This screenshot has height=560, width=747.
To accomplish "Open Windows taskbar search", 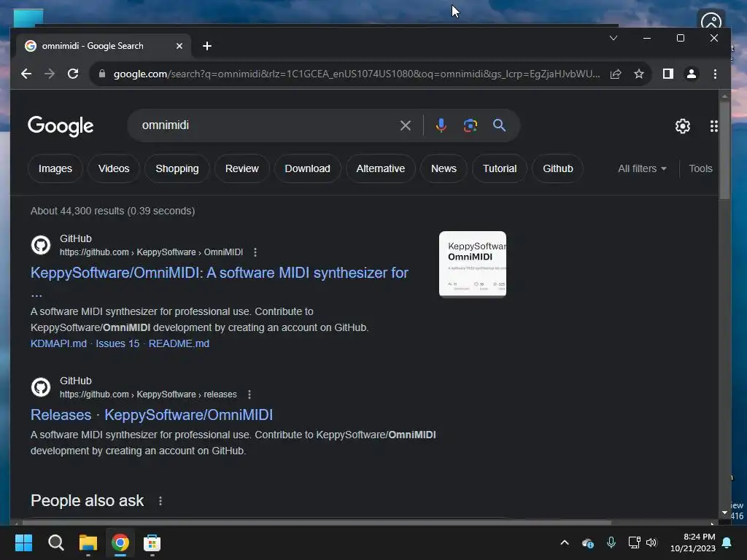I will pos(55,542).
